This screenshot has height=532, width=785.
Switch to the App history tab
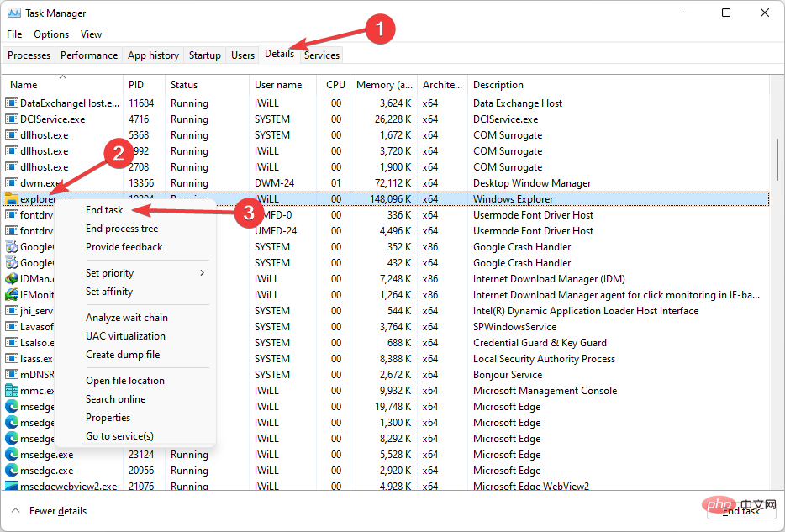tap(153, 55)
